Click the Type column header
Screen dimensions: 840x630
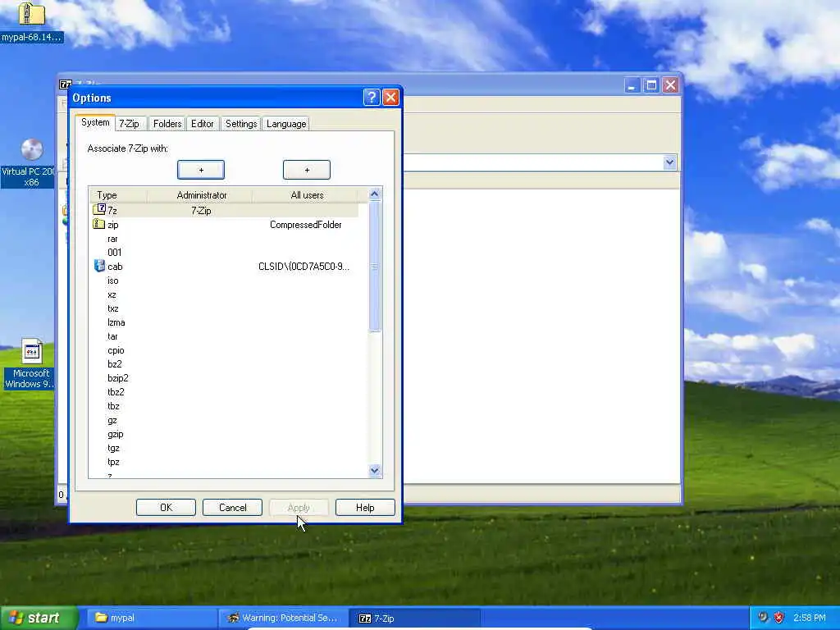pyautogui.click(x=118, y=195)
